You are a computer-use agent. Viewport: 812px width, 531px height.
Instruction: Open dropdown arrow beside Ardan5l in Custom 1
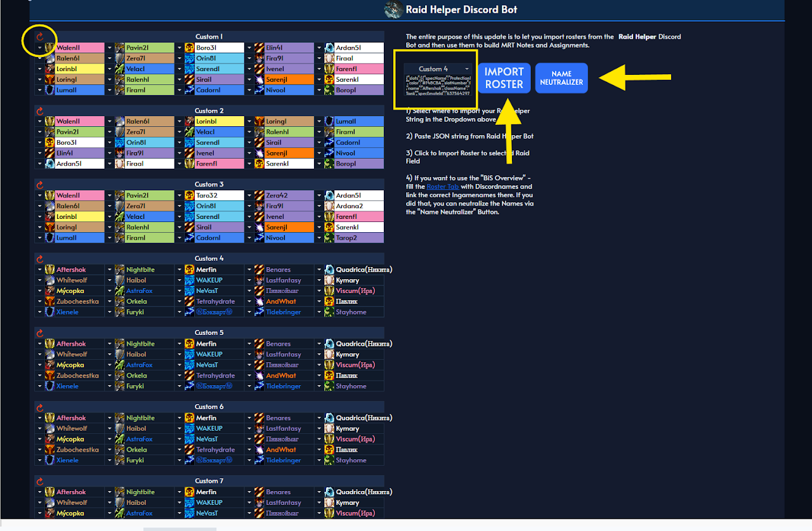tap(320, 48)
